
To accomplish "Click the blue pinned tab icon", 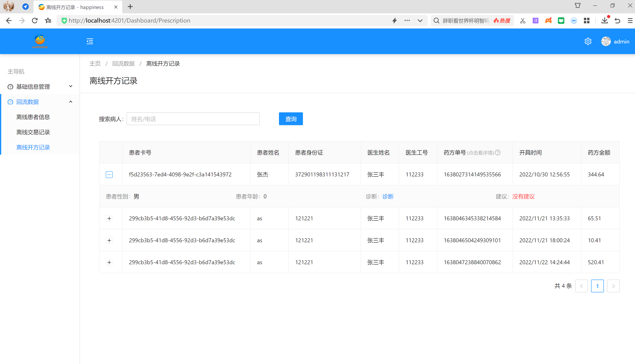I will pos(26,7).
